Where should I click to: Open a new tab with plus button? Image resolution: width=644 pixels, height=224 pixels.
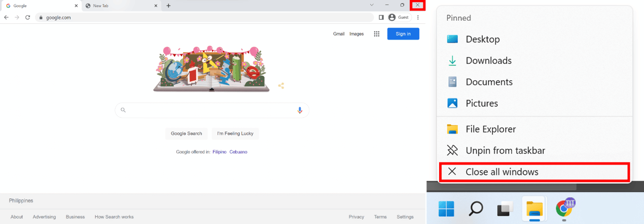(x=168, y=6)
